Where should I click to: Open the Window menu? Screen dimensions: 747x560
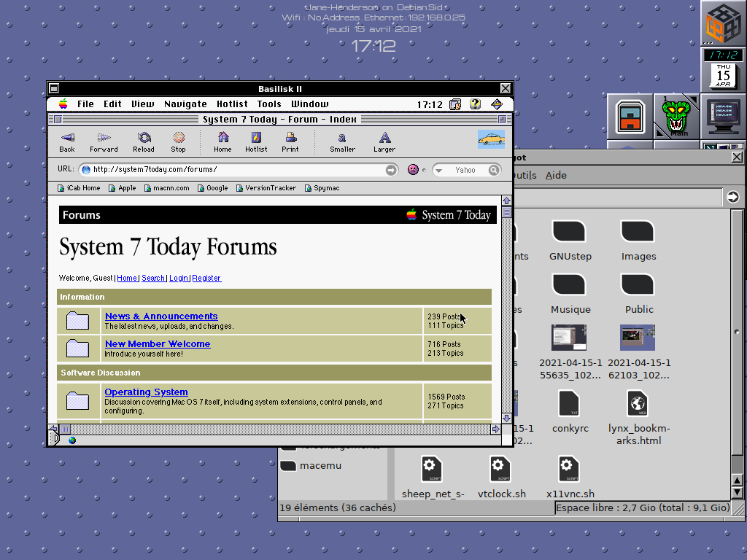tap(309, 104)
